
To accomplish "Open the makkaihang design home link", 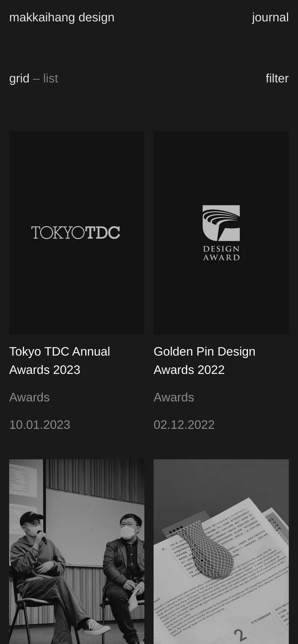I will click(x=62, y=18).
